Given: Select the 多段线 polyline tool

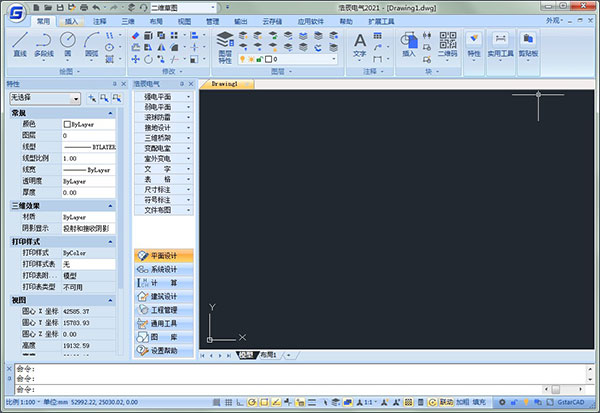Looking at the screenshot, I should tap(44, 45).
